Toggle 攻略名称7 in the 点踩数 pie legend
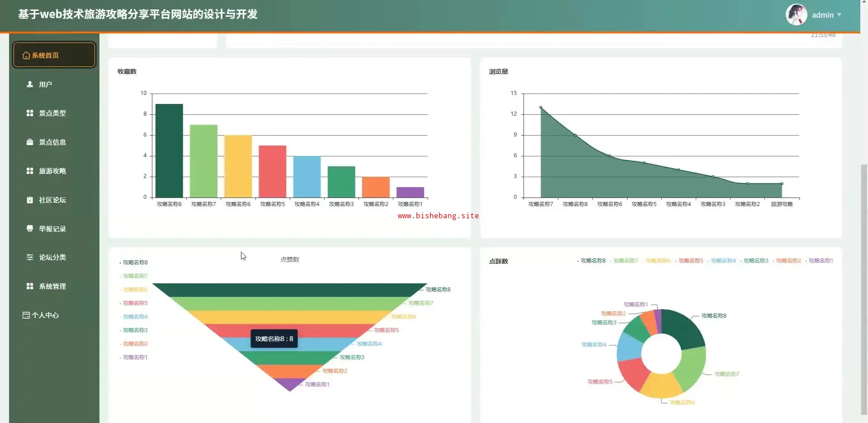Image resolution: width=868 pixels, height=423 pixels. pos(624,261)
